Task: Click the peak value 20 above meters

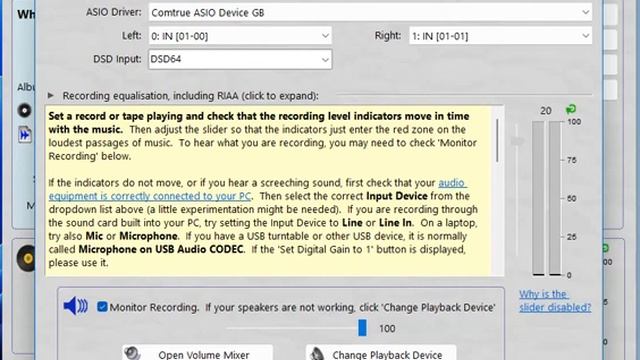Action: pos(546,111)
